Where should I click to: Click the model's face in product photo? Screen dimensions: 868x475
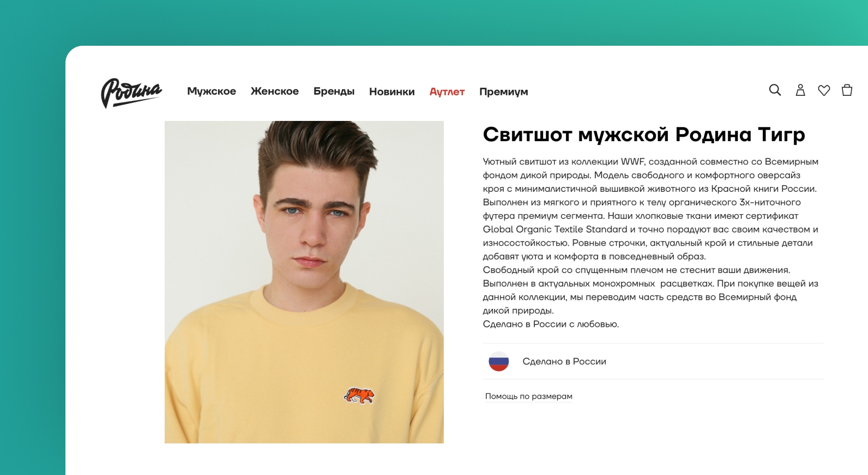coord(315,218)
